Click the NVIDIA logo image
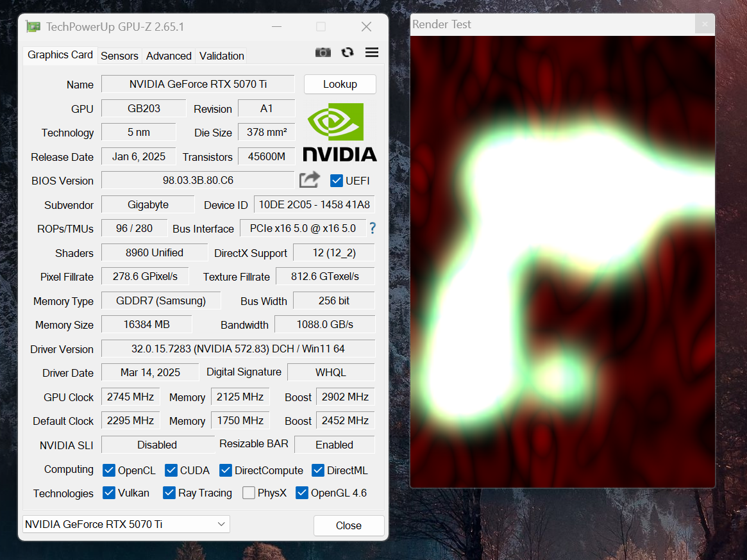This screenshot has height=560, width=747. point(340,133)
